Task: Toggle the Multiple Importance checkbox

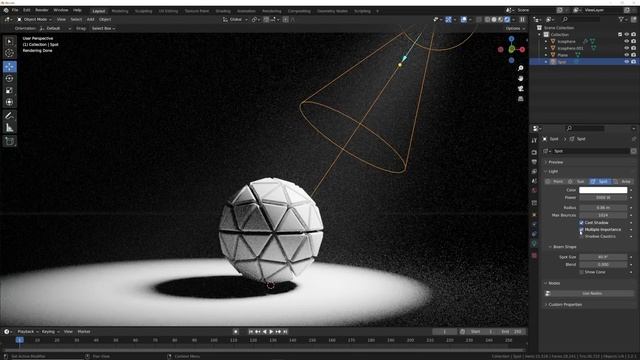Action: tap(581, 230)
